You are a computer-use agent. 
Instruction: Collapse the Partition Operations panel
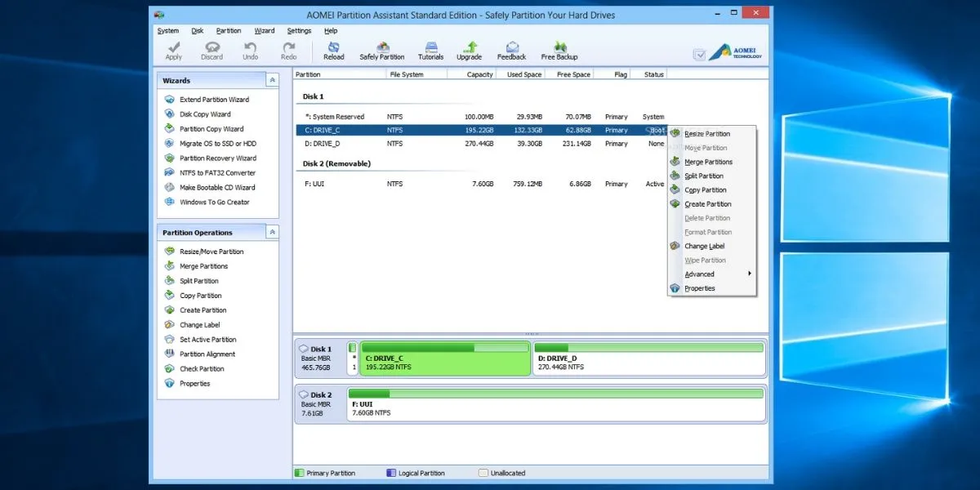[x=272, y=233]
